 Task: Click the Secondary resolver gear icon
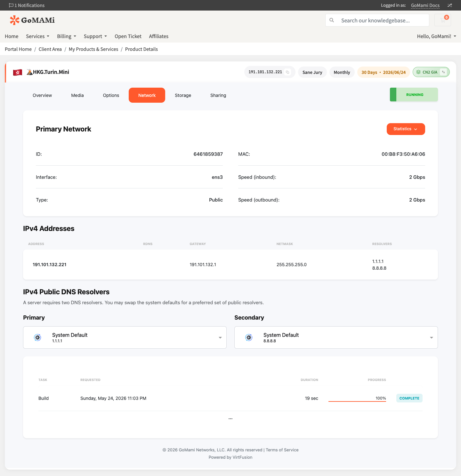click(249, 337)
